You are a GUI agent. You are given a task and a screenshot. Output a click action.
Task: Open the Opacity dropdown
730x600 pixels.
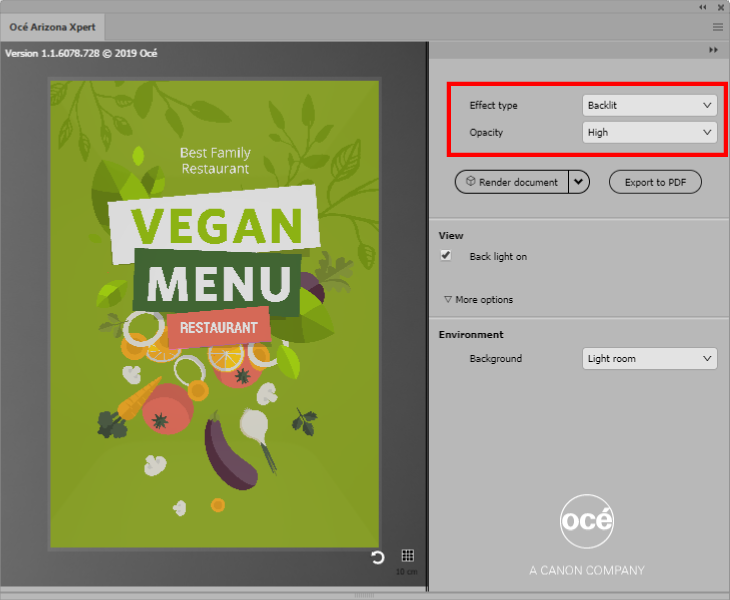coord(649,132)
